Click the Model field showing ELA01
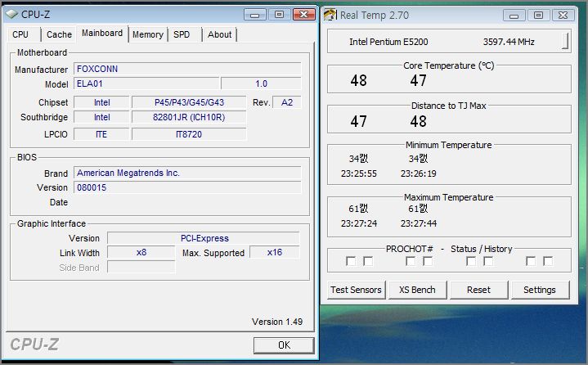 tap(146, 83)
